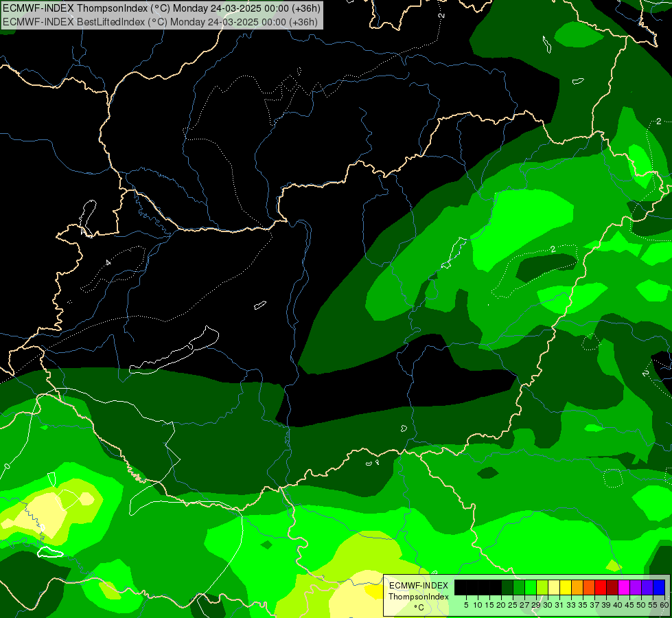Click the contour label 4 on the map
This screenshot has height=618, width=672.
click(x=108, y=262)
